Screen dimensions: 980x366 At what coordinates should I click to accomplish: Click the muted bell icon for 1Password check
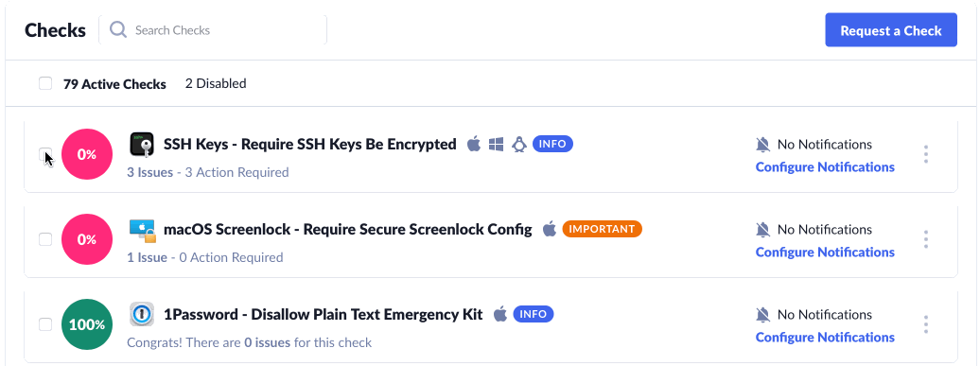coord(762,315)
